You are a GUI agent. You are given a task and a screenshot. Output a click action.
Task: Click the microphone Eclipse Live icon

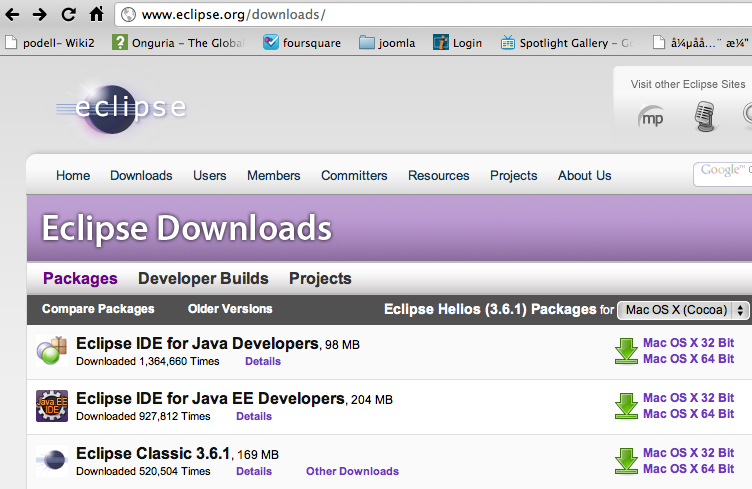[705, 116]
